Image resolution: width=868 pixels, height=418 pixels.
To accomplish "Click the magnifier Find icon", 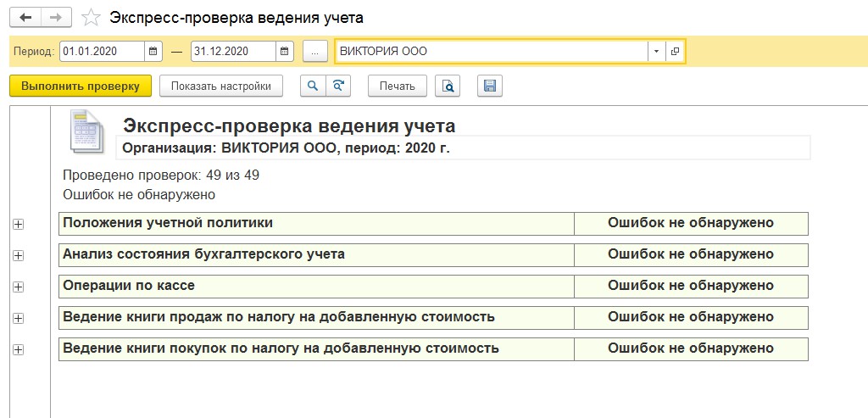I will click(313, 86).
